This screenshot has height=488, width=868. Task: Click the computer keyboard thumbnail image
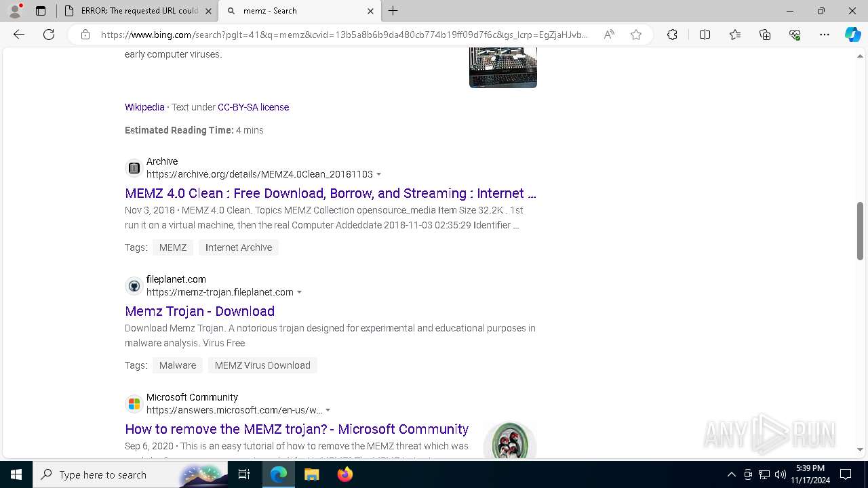coord(503,68)
